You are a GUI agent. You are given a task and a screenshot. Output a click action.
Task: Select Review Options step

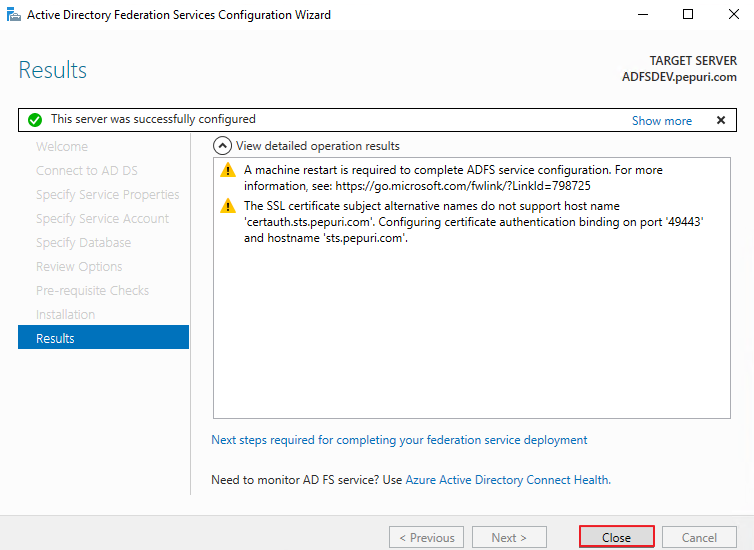click(x=79, y=267)
